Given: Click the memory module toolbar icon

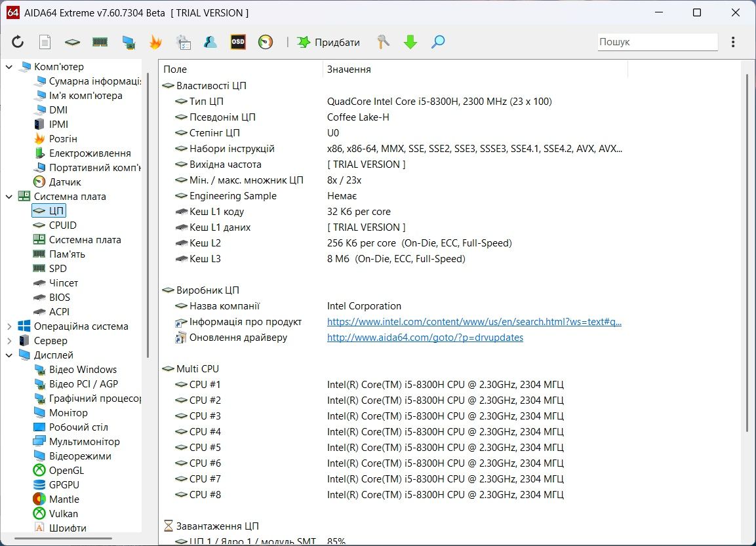Looking at the screenshot, I should [x=100, y=42].
